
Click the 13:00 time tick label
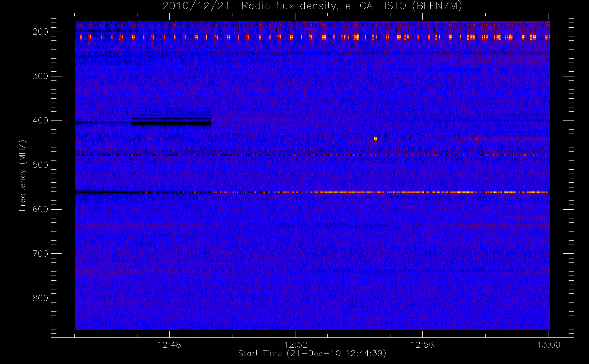tap(549, 345)
